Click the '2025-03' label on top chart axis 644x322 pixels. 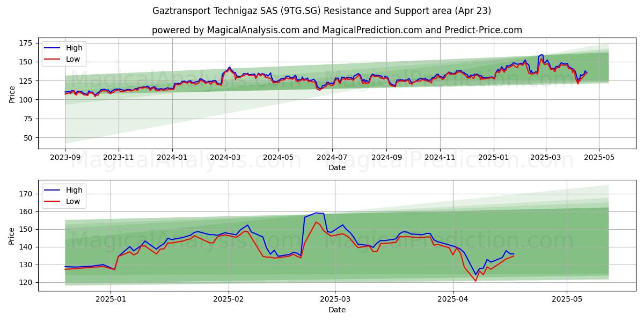(545, 158)
